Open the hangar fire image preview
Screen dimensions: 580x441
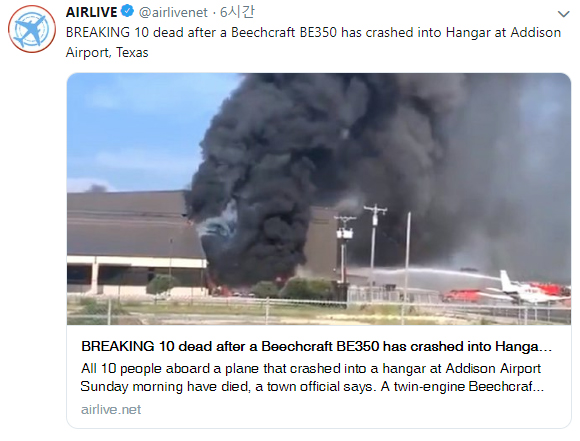(x=319, y=199)
